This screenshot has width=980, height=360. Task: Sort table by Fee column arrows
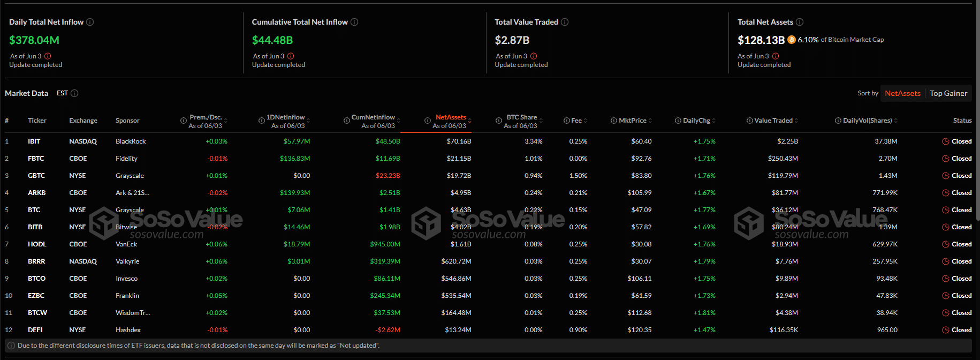click(x=586, y=121)
